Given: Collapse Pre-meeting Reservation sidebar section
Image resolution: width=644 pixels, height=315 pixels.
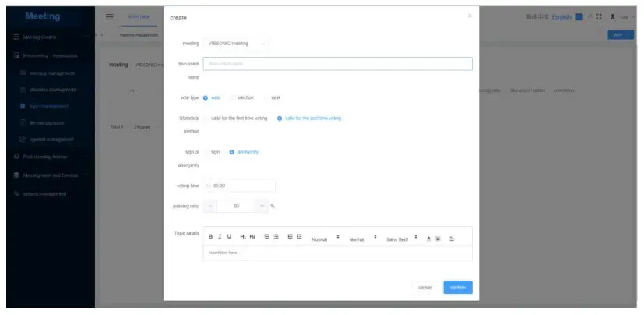Looking at the screenshot, I should [86, 55].
